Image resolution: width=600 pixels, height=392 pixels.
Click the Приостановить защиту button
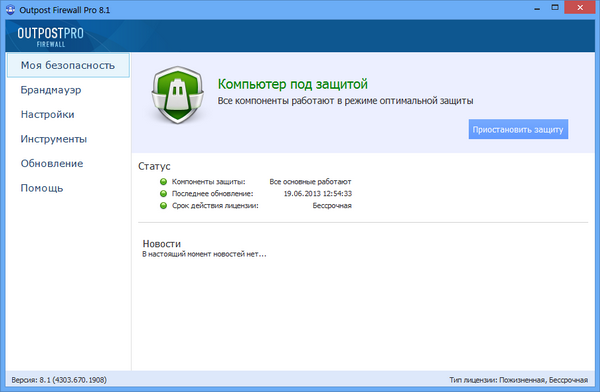coord(518,129)
